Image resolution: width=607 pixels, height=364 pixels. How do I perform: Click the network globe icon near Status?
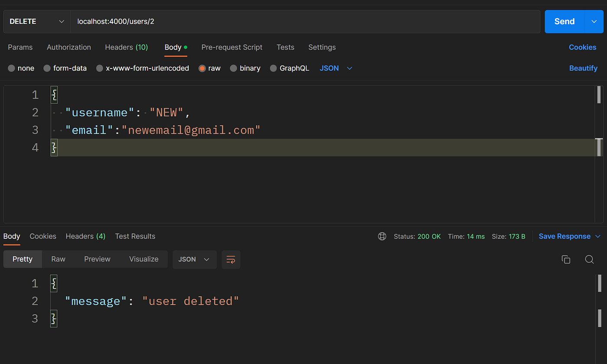click(382, 236)
